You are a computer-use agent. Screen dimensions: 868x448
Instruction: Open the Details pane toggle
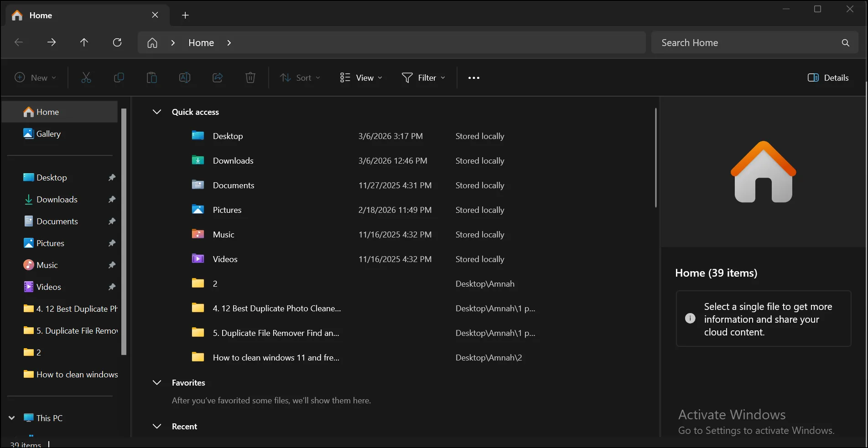[x=828, y=77]
